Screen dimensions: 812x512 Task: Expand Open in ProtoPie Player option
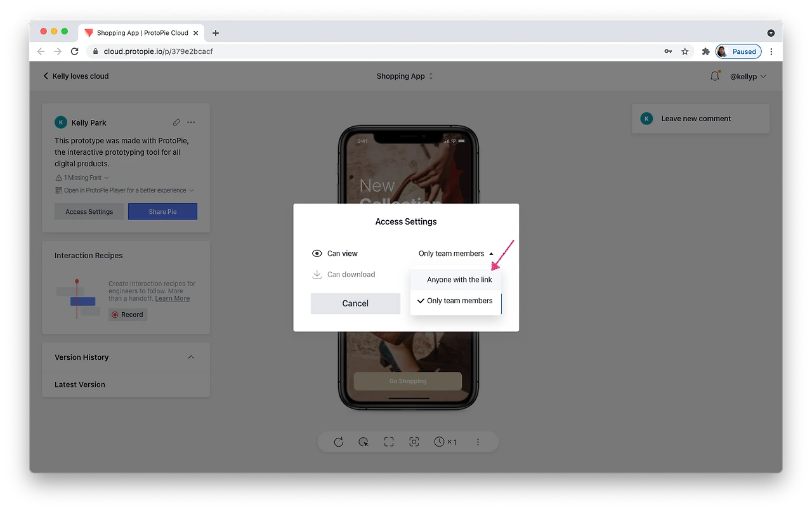click(124, 190)
